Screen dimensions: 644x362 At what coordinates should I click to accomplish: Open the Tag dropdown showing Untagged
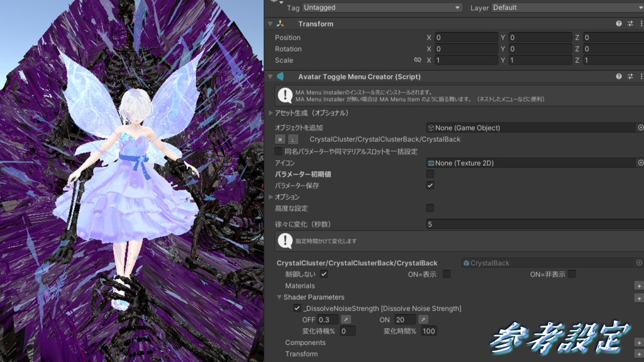380,8
